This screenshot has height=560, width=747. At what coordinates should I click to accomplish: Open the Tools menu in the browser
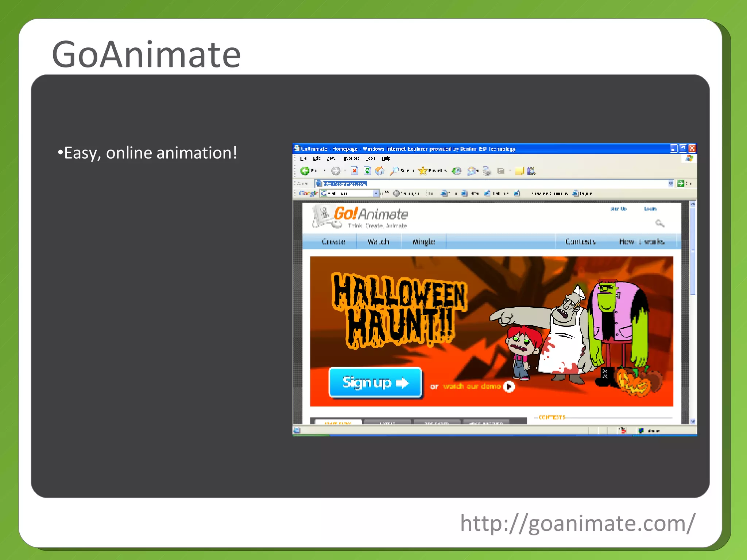coord(371,158)
